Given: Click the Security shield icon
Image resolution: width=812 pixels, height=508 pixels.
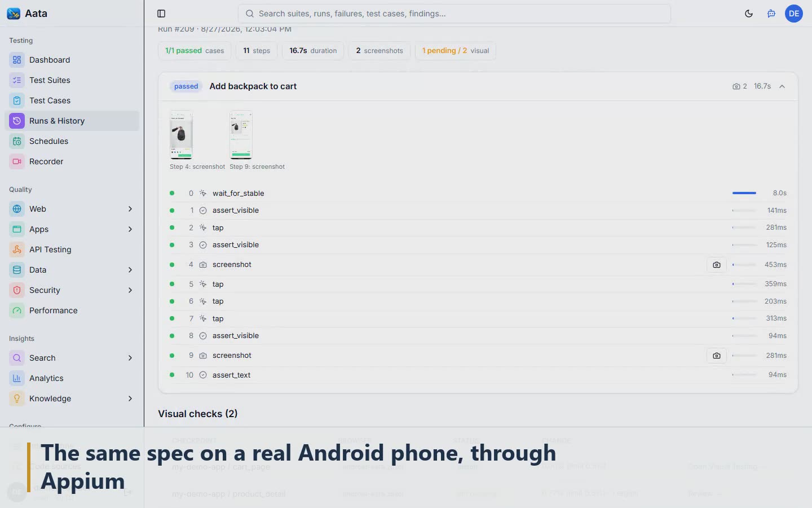Looking at the screenshot, I should (17, 290).
